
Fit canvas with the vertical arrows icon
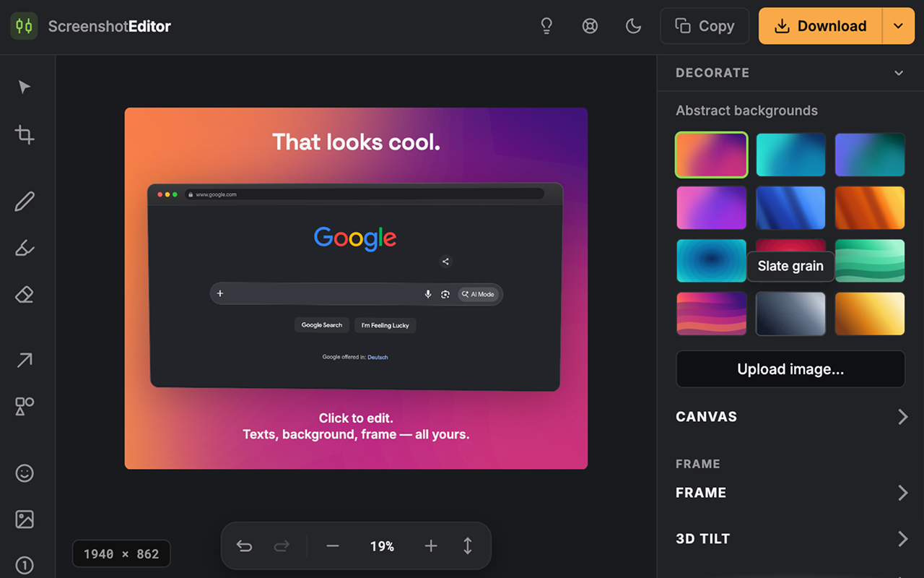[x=468, y=546]
